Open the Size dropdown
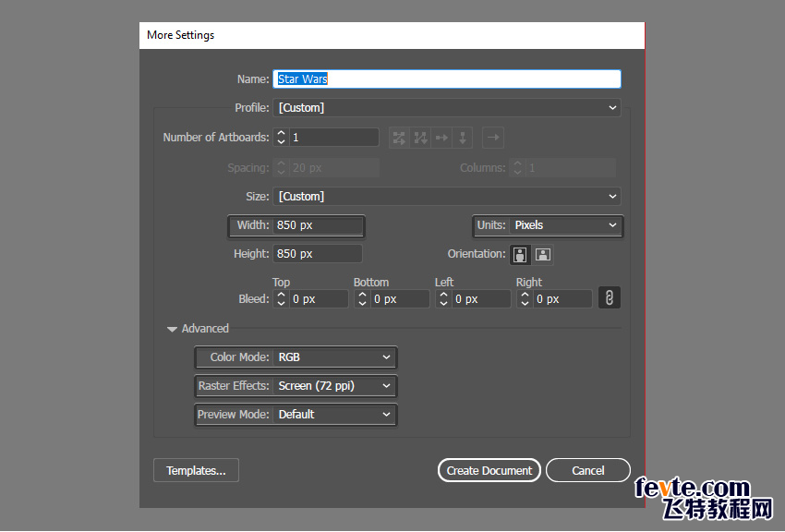Screen dimensions: 785x532 click(447, 196)
